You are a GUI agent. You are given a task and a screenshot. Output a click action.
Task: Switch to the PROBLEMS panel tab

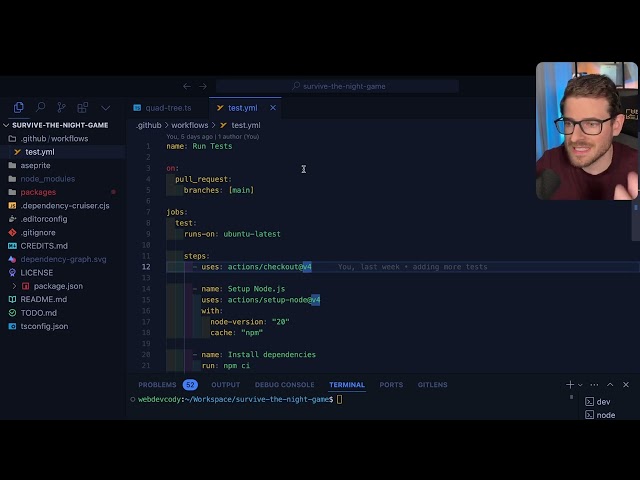[x=157, y=384]
